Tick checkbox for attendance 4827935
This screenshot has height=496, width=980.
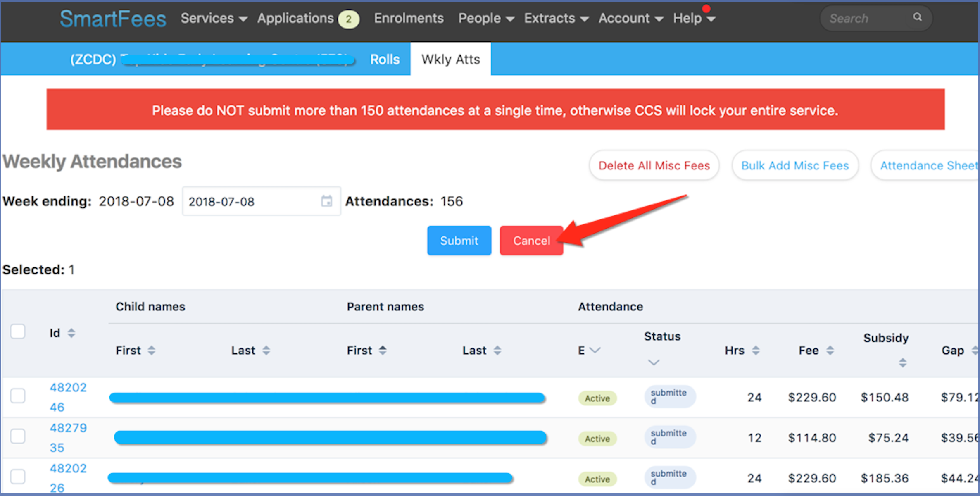[18, 436]
